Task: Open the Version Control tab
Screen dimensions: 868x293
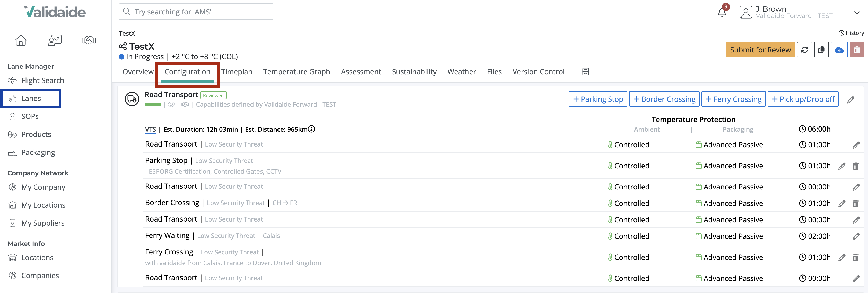Action: coord(538,71)
